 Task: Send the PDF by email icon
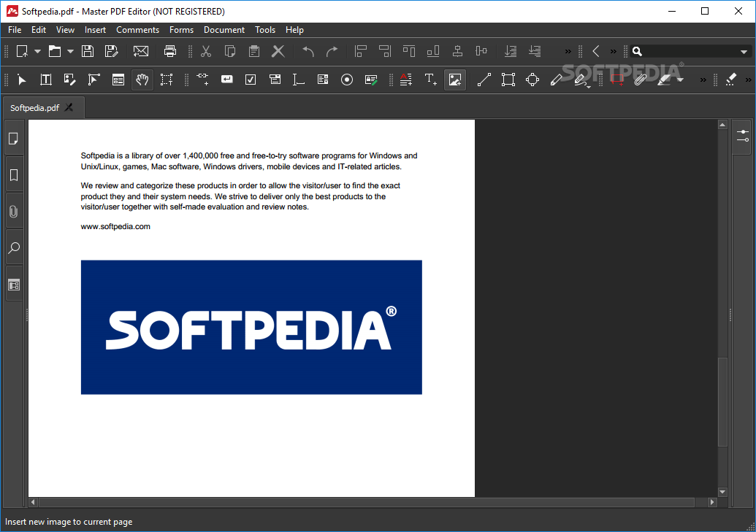[x=141, y=51]
